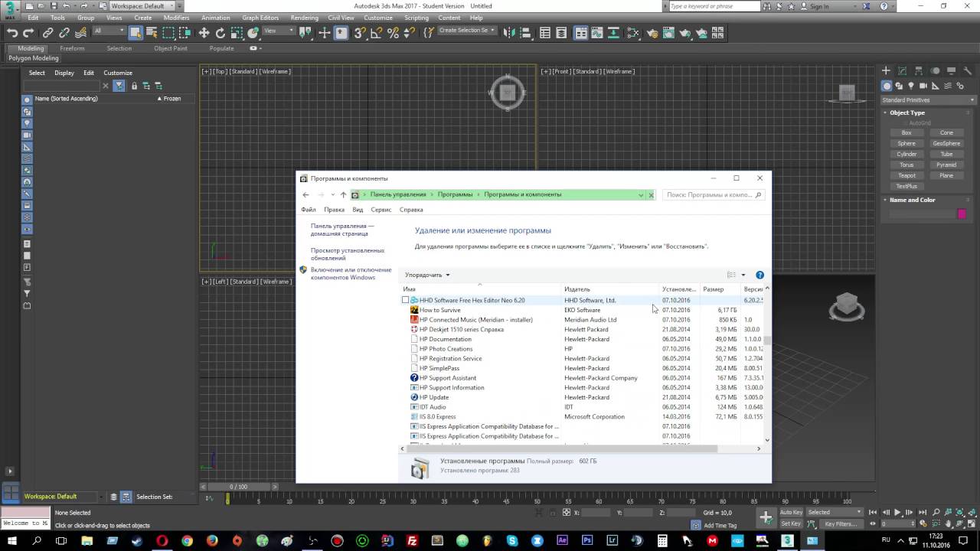Expand the Standard Primitives dropdown
The width and height of the screenshot is (980, 551).
(x=928, y=100)
